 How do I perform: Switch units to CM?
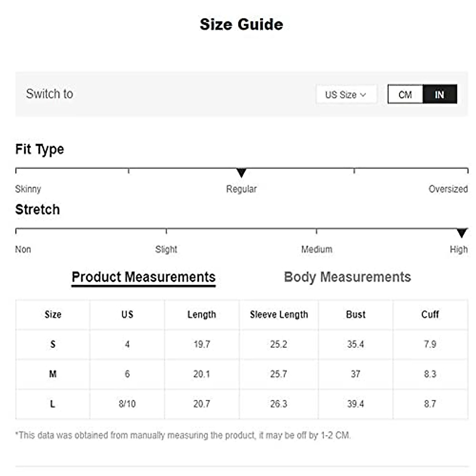[405, 95]
